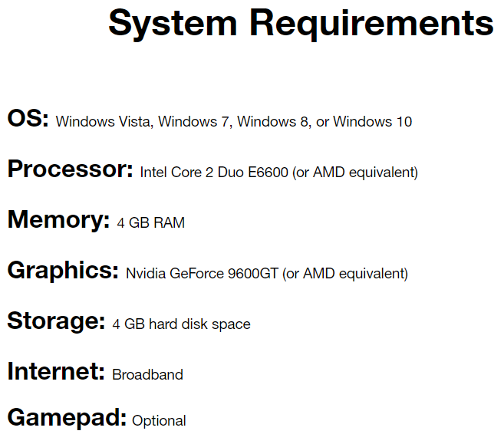Viewport: 504px width, 444px height.
Task: Click the Gamepad: label
Action: [67, 418]
